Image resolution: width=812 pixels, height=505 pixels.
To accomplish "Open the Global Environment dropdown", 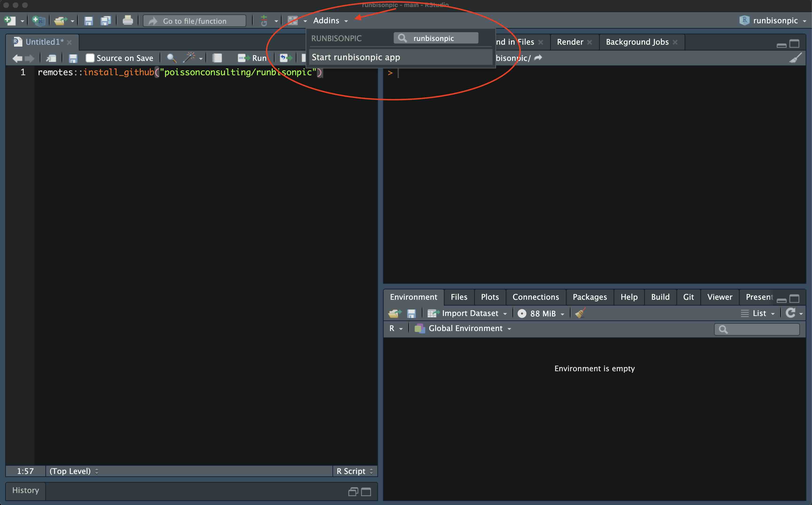I will (x=463, y=328).
